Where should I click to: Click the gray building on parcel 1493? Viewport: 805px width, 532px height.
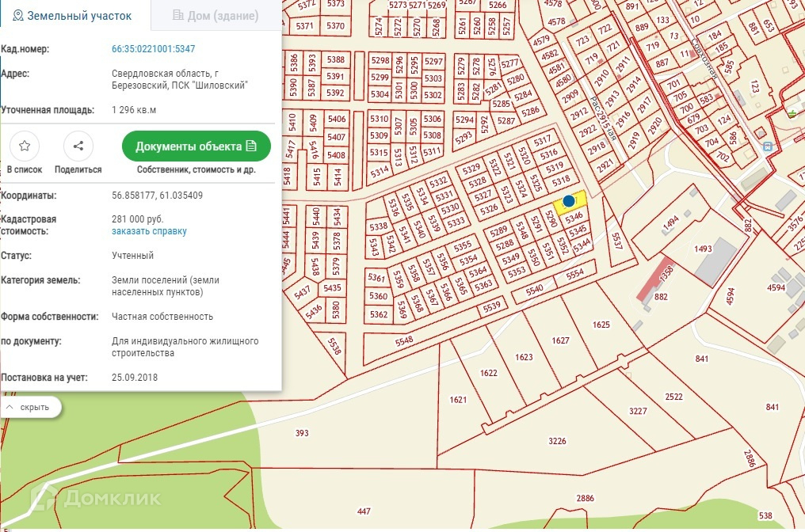715,262
